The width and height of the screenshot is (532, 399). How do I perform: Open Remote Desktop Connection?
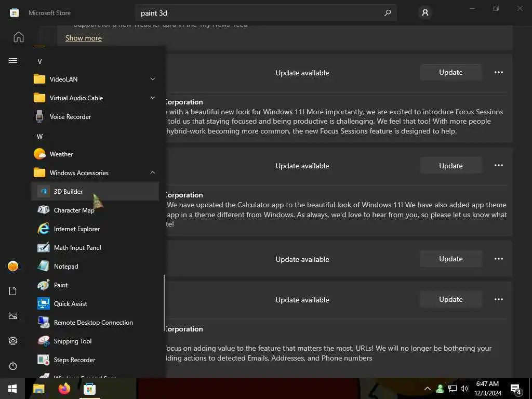95,322
